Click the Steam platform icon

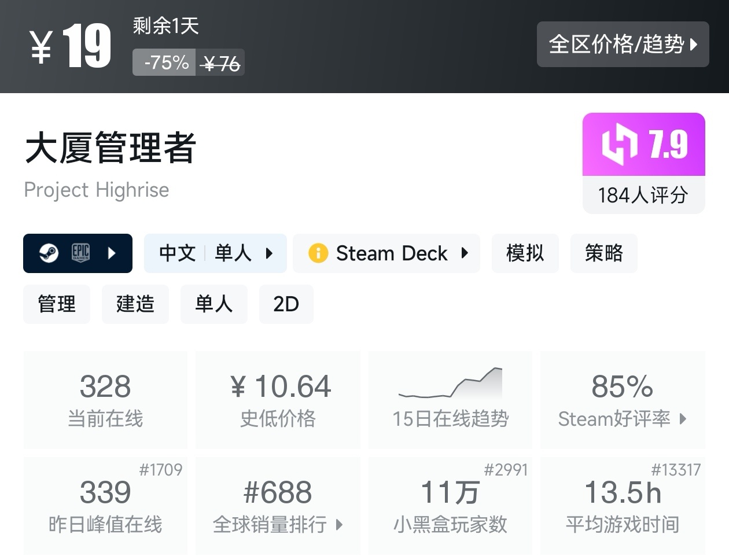click(x=49, y=253)
